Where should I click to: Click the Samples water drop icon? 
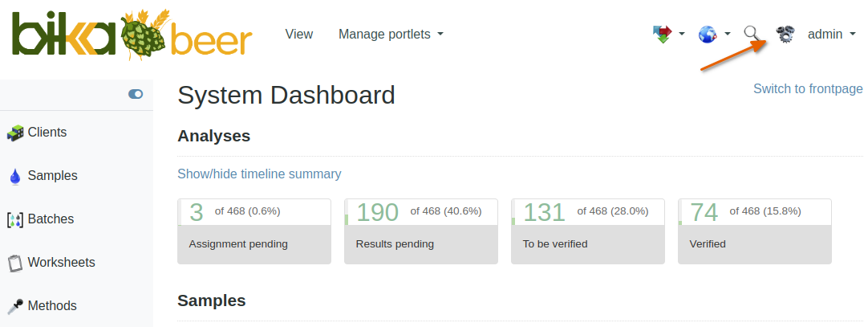pyautogui.click(x=14, y=177)
